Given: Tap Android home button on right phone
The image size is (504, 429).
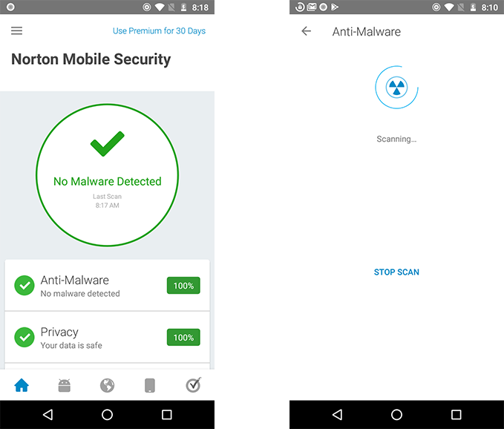Looking at the screenshot, I should pyautogui.click(x=396, y=415).
